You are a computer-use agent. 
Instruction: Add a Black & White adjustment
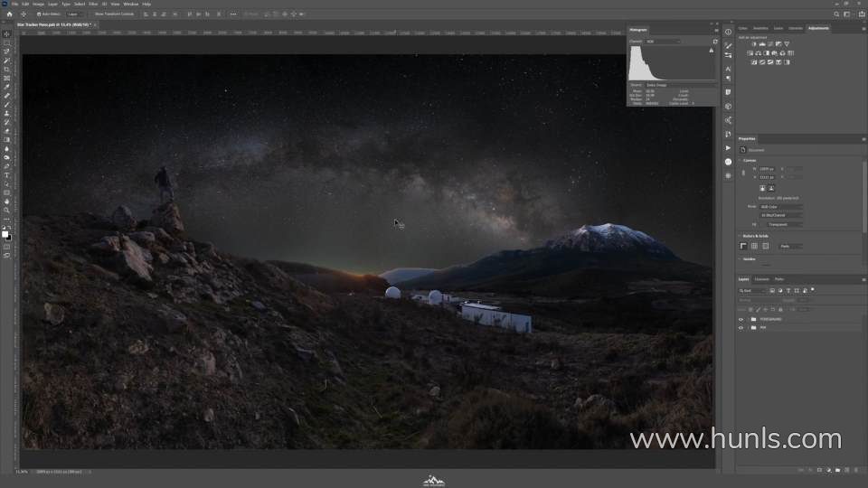tap(766, 53)
